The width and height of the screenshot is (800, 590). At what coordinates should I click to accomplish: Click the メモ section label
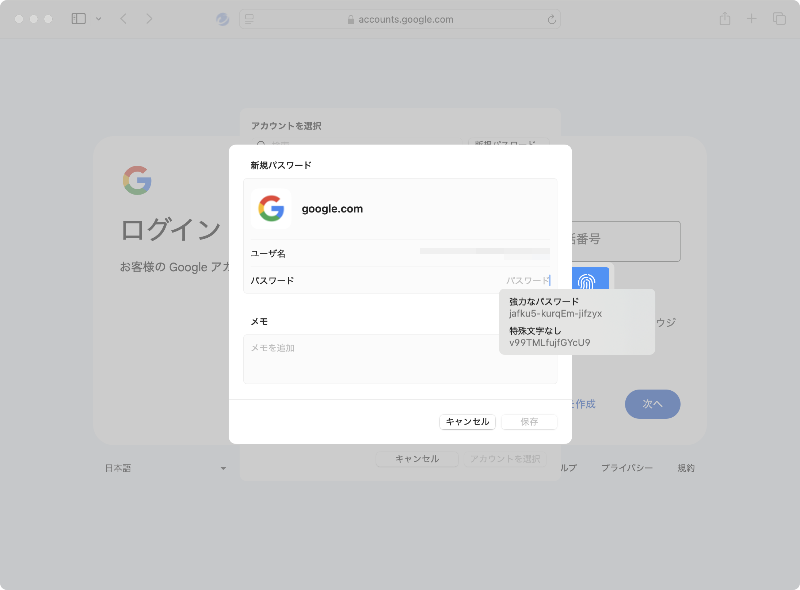[259, 322]
